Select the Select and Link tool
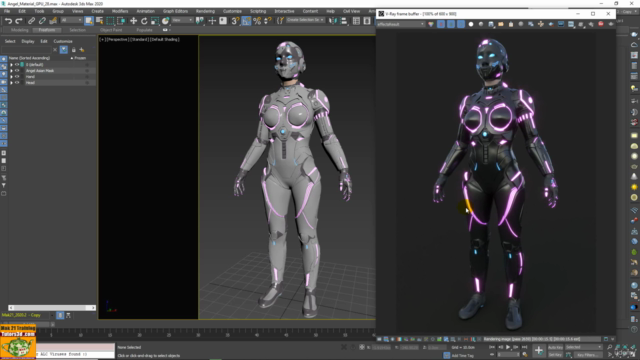This screenshot has height=360, width=640. pyautogui.click(x=31, y=21)
